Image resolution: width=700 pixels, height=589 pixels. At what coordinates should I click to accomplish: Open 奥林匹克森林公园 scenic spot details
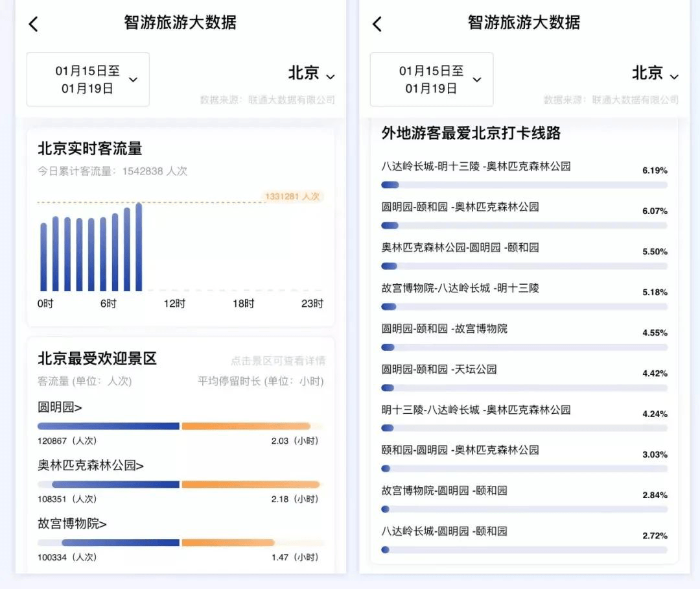pos(91,465)
